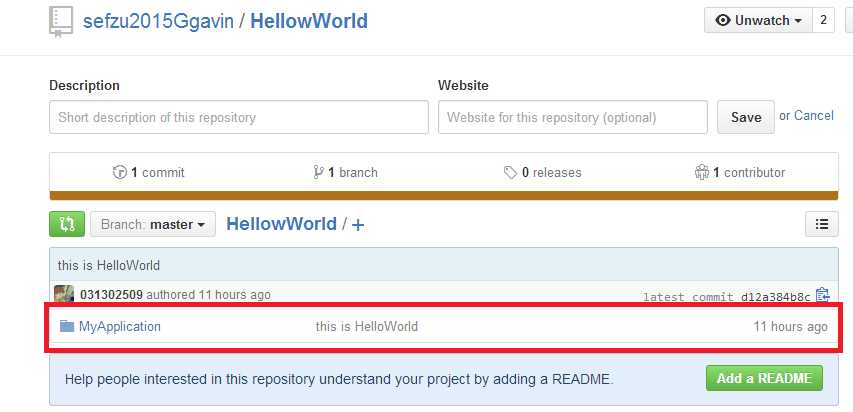This screenshot has width=853, height=412.
Task: Open the 031302509 author link
Action: [x=112, y=294]
